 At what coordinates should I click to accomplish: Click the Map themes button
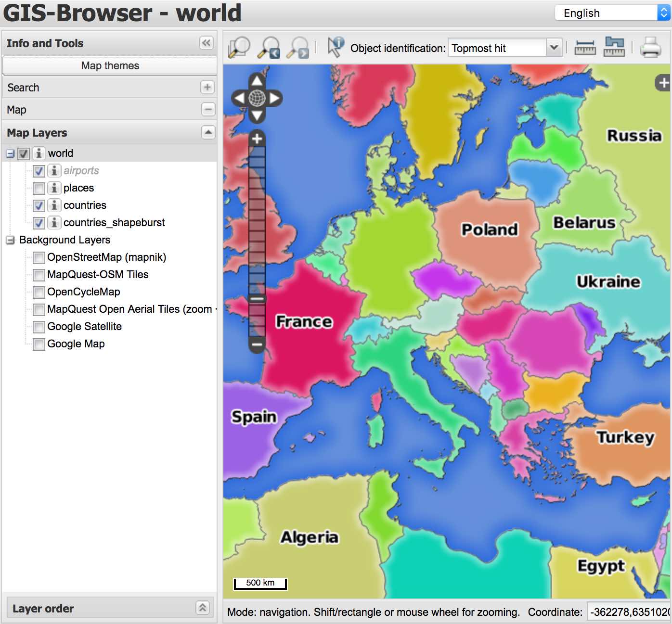110,66
